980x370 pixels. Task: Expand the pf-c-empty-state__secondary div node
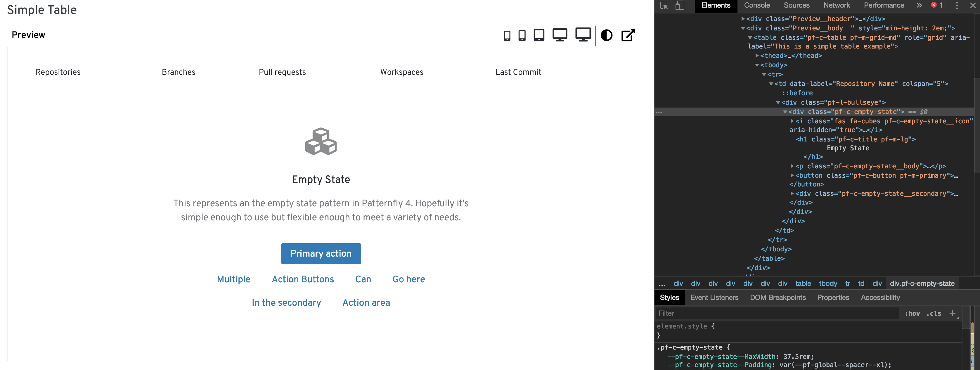(792, 194)
